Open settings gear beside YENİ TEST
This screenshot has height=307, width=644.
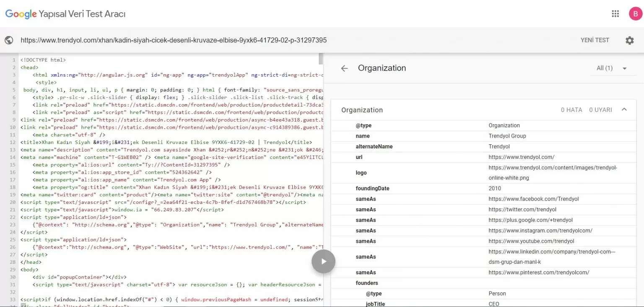coord(630,40)
